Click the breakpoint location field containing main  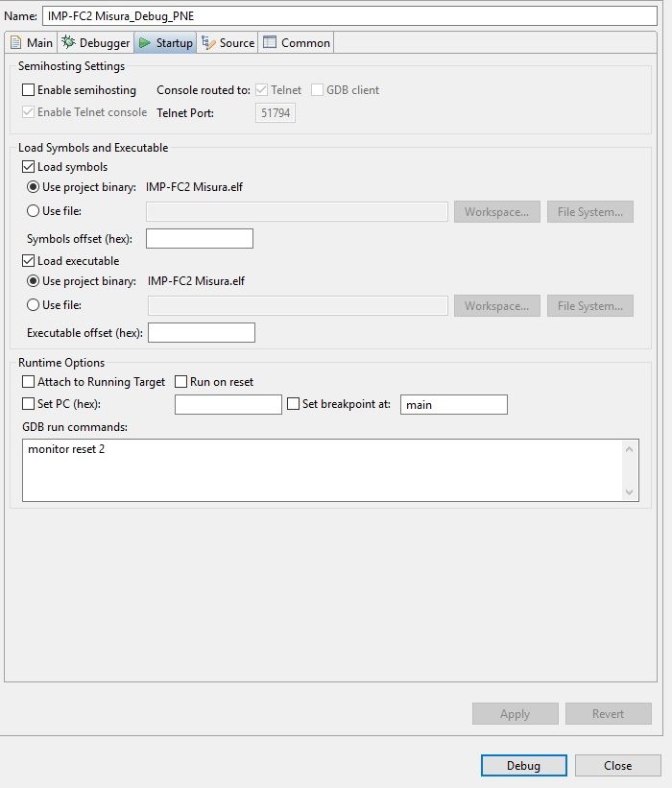click(x=454, y=404)
